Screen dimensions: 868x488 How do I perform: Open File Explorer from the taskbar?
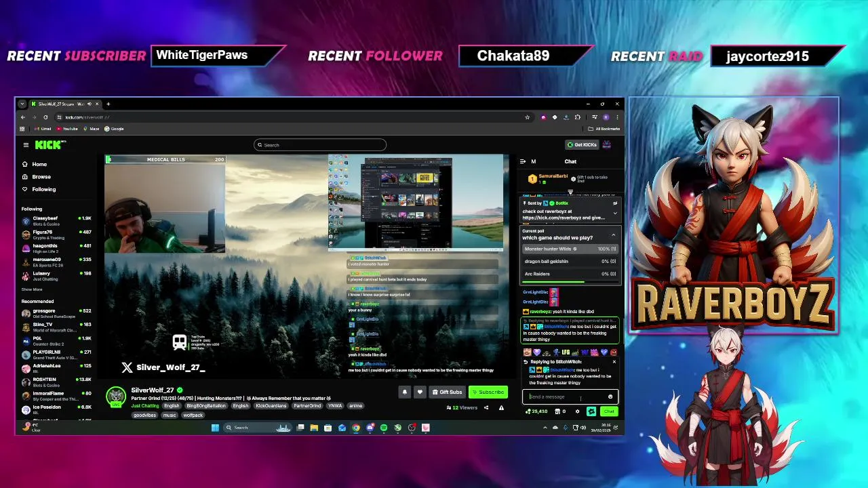(314, 428)
